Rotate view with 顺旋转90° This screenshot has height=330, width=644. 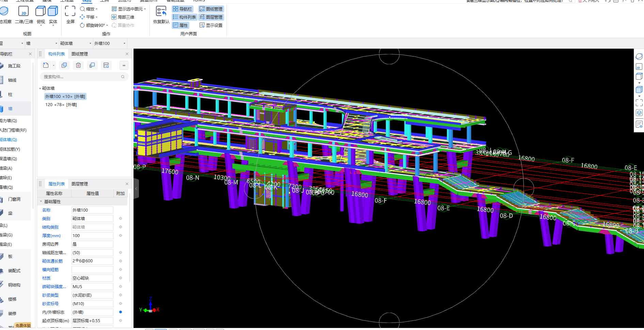coord(94,25)
